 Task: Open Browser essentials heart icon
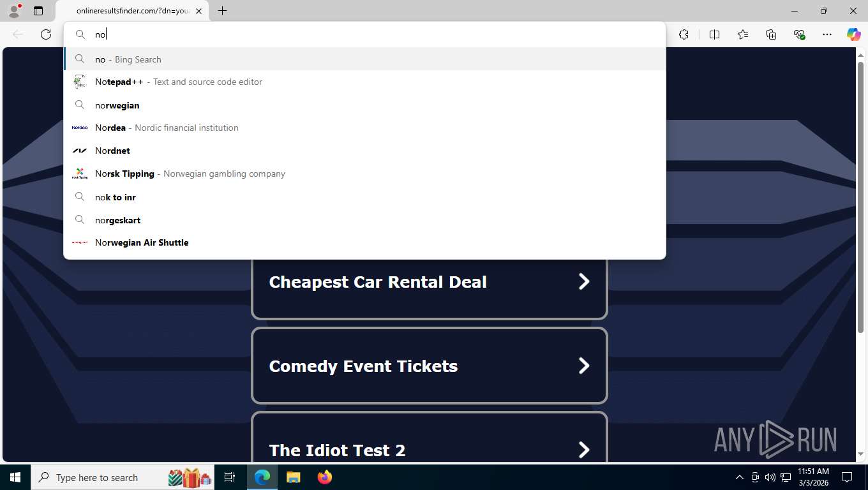[x=799, y=34]
